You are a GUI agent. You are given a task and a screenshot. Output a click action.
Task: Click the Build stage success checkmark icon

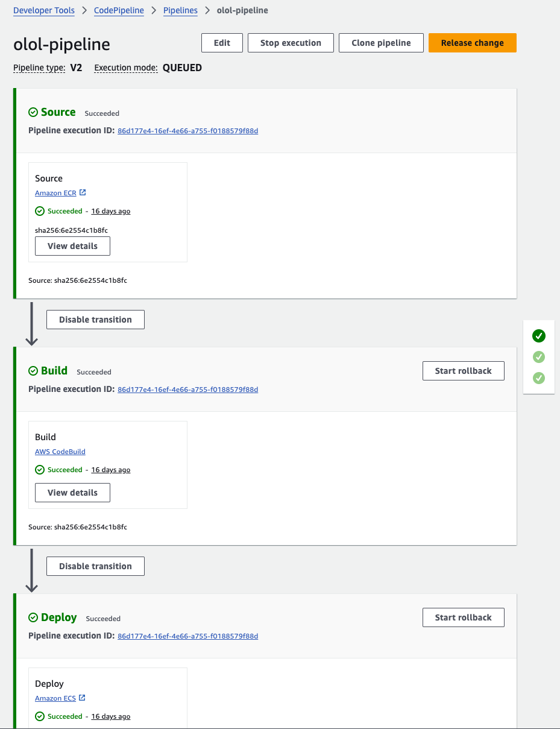click(33, 371)
